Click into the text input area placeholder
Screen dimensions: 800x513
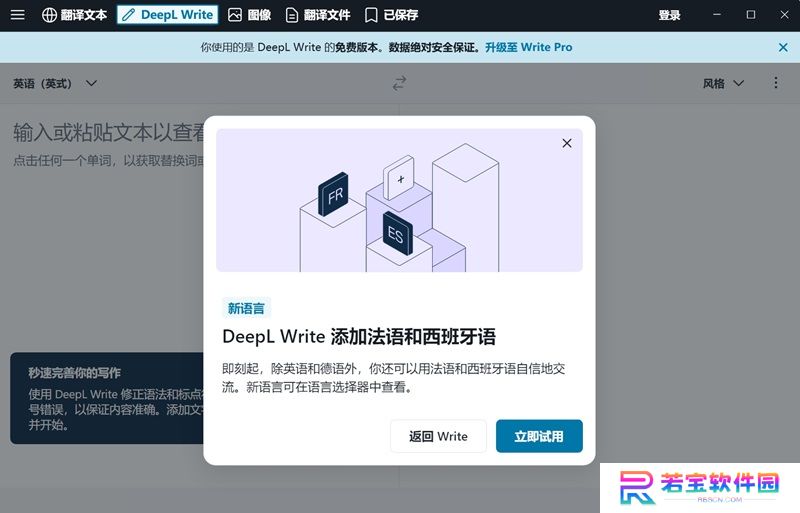(107, 133)
